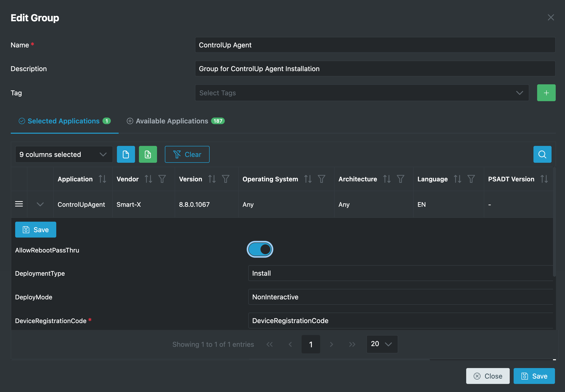Click the green Excel export icon button
565x392 pixels.
tap(148, 154)
